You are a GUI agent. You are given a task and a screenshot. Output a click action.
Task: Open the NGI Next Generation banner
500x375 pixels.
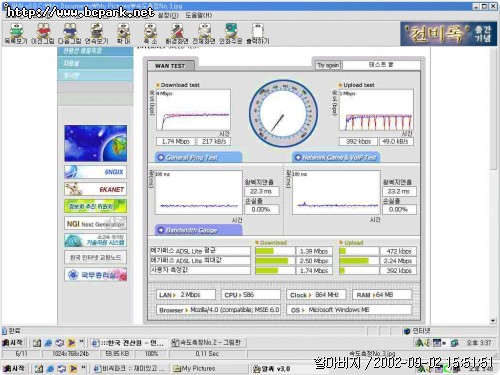click(96, 223)
